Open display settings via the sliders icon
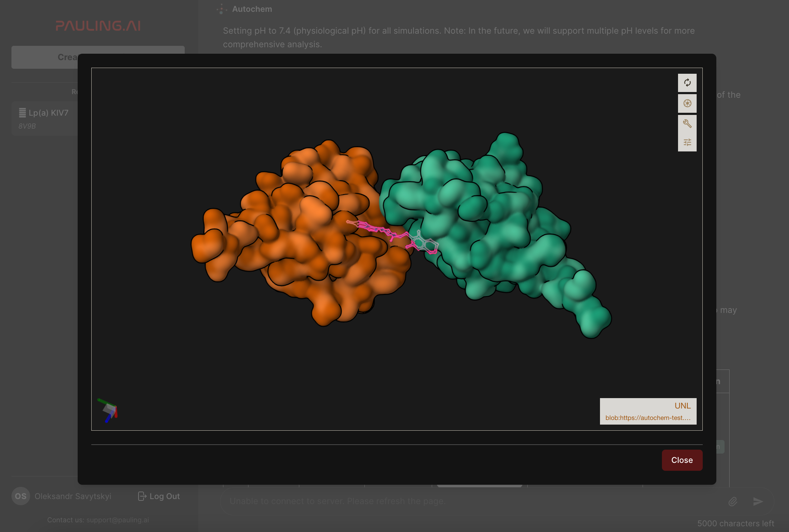This screenshot has height=532, width=789. 687,142
